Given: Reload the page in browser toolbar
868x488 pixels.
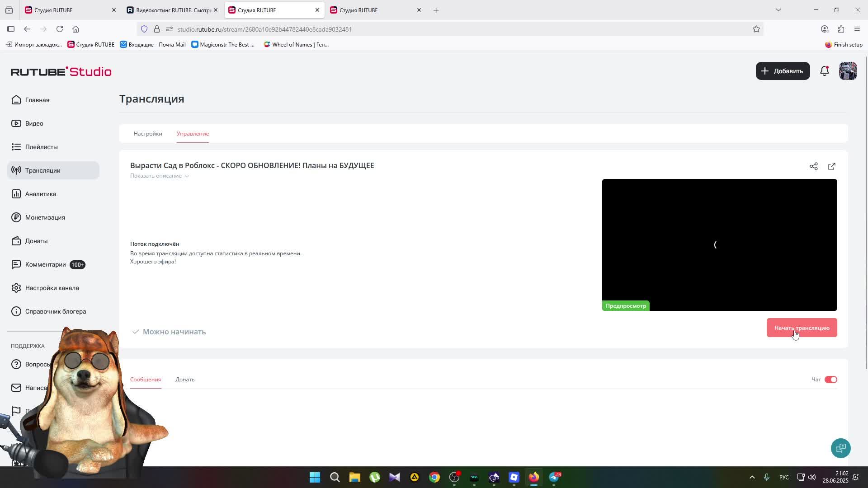Looking at the screenshot, I should 60,29.
